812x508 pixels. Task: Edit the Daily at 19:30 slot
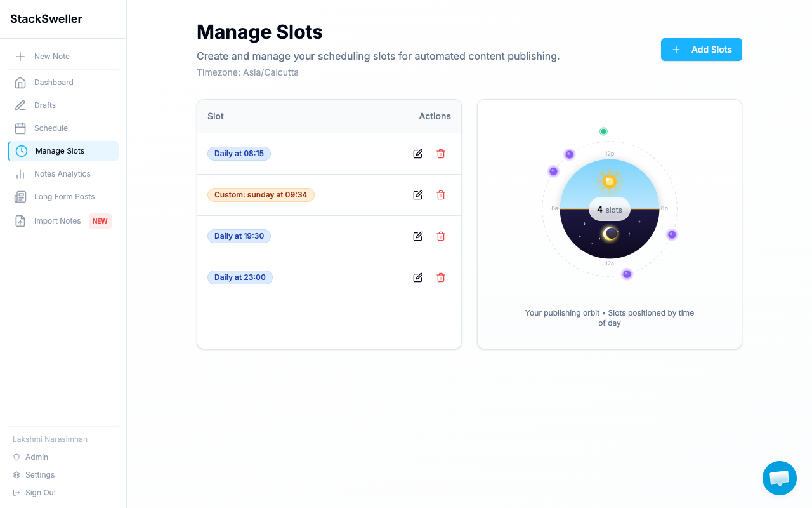[417, 236]
